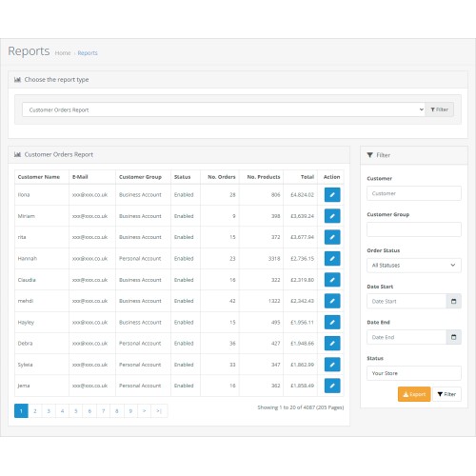This screenshot has height=476, width=476.
Task: Edit customer Miriam via pencil icon
Action: tap(332, 216)
